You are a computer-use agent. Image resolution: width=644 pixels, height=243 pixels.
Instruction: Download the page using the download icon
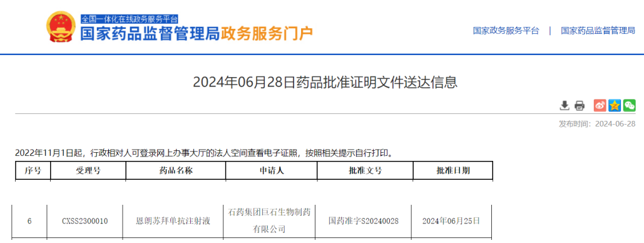[565, 105]
